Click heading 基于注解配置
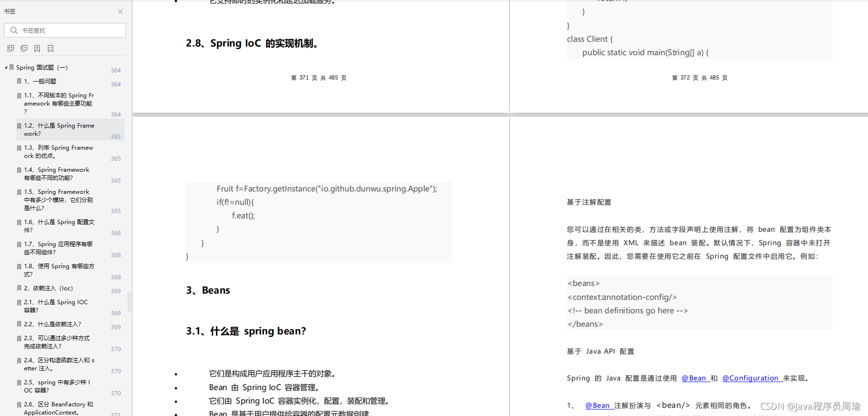 [589, 202]
